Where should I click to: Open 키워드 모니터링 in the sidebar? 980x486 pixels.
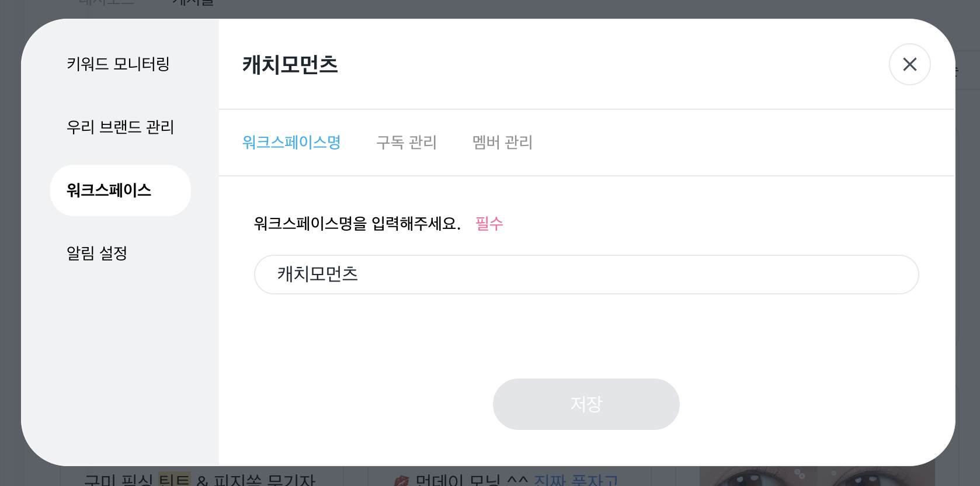coord(118,64)
